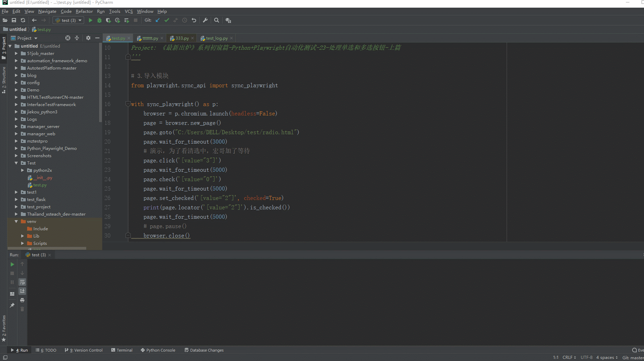The image size is (644, 361).
Task: Toggle scroll to end in Run console
Action: pos(22,291)
